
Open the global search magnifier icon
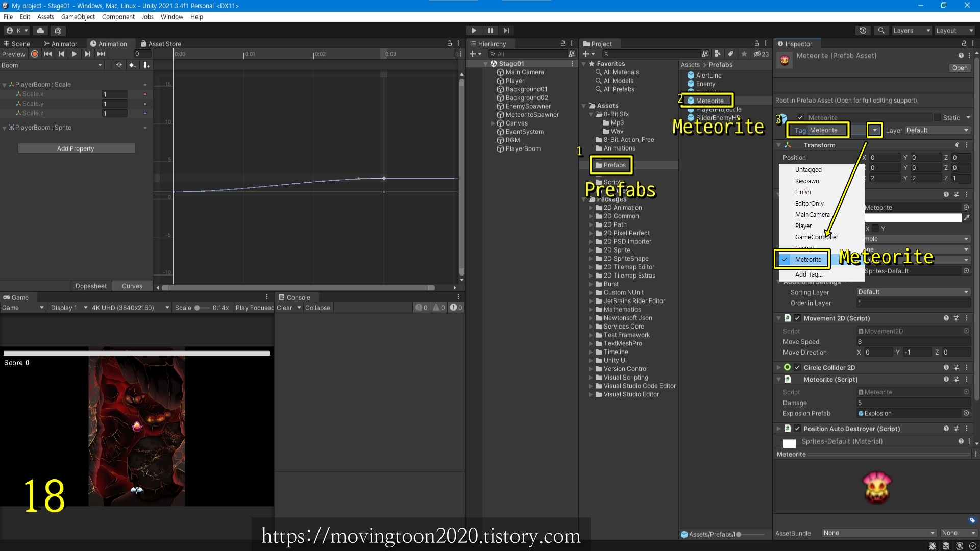pos(881,31)
